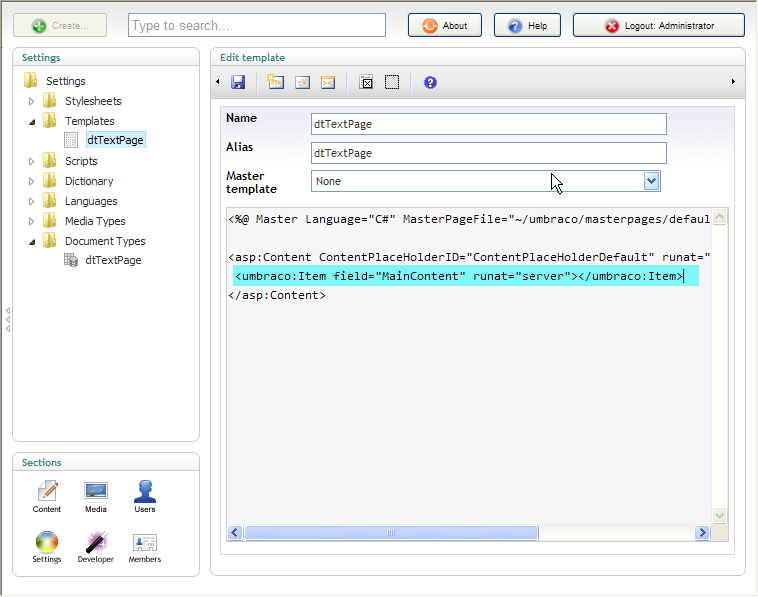
Task: Click the code editor scroll-right arrow
Action: coord(702,533)
